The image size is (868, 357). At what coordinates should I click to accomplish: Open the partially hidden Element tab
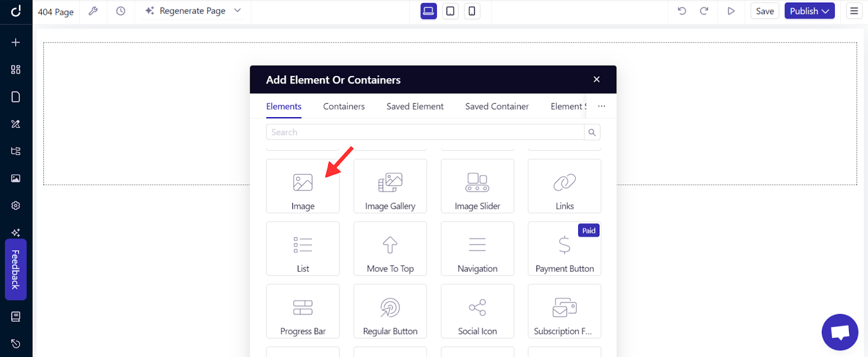pyautogui.click(x=569, y=106)
